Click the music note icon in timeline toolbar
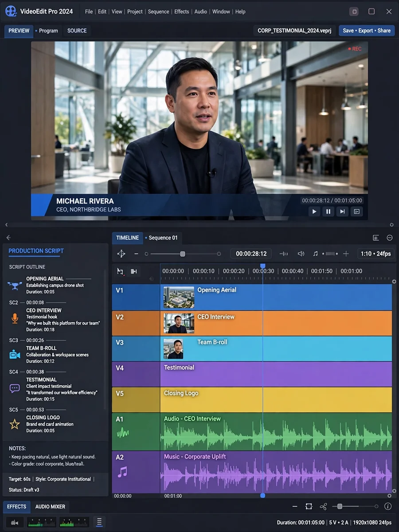399x532 pixels. pyautogui.click(x=315, y=254)
